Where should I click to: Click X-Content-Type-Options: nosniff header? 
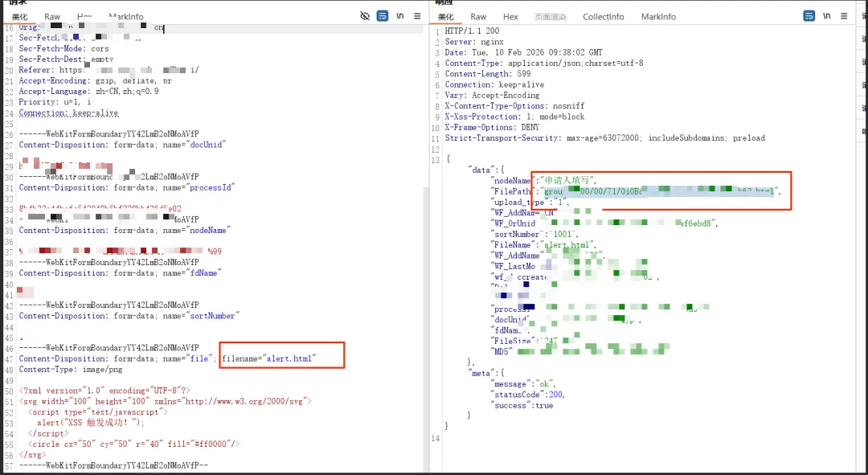pyautogui.click(x=515, y=106)
